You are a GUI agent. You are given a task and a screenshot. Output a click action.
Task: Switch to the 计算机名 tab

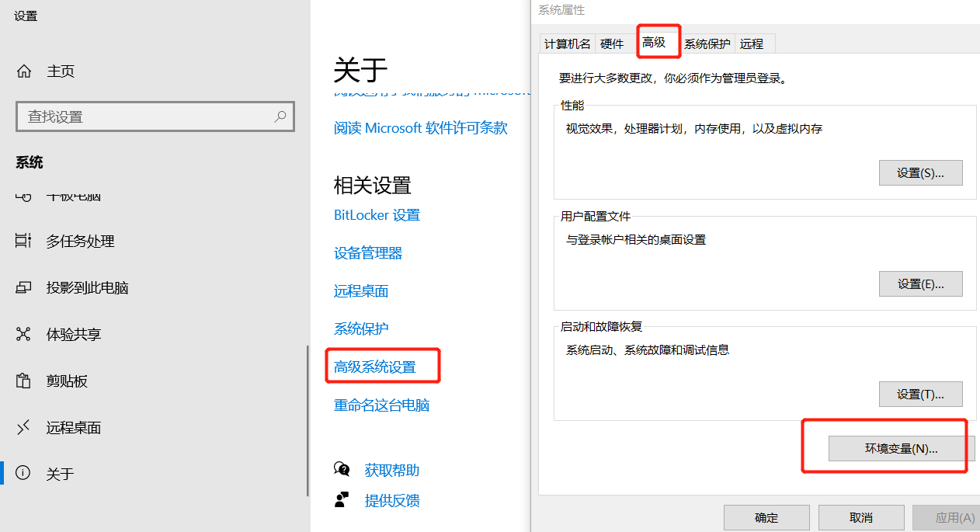point(567,44)
